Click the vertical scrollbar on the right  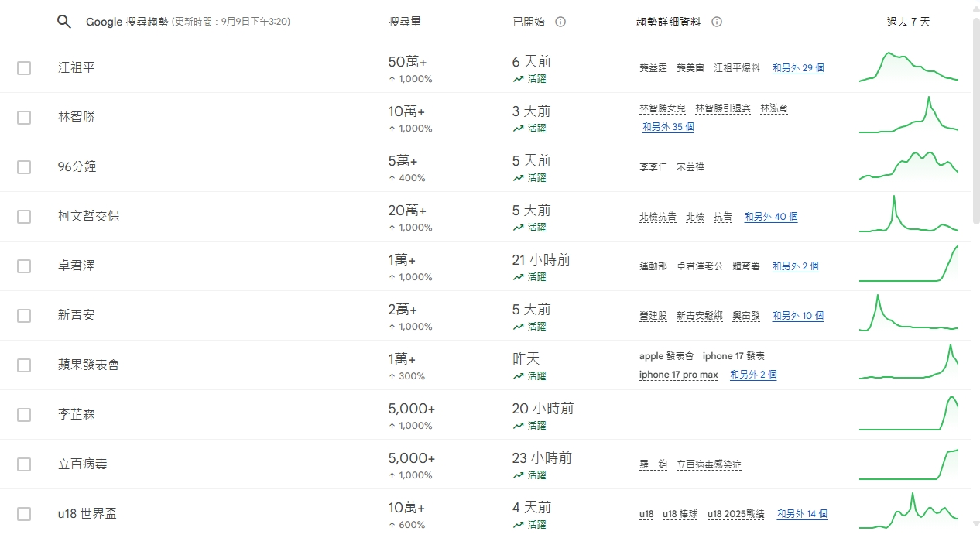(x=975, y=116)
